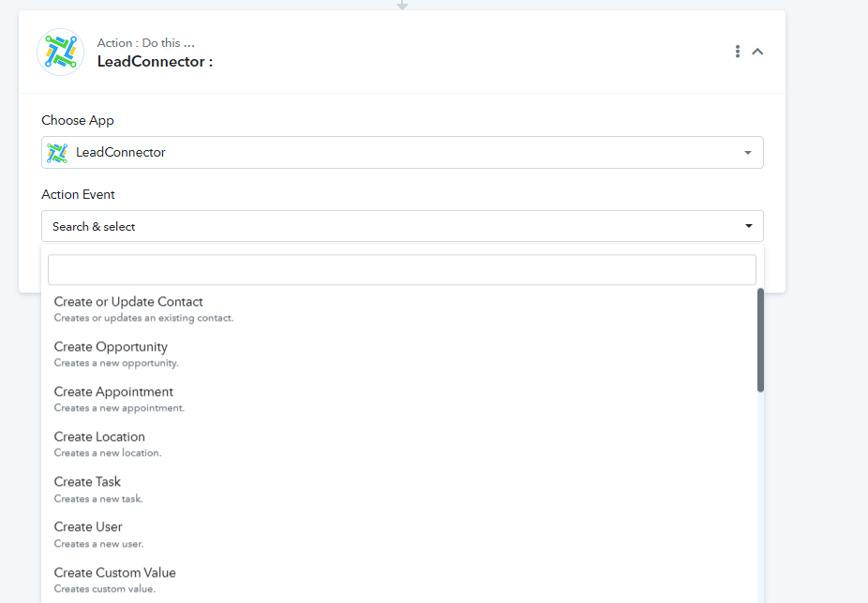868x603 pixels.
Task: Click the 'LeadConnector :' action title
Action: coord(155,62)
